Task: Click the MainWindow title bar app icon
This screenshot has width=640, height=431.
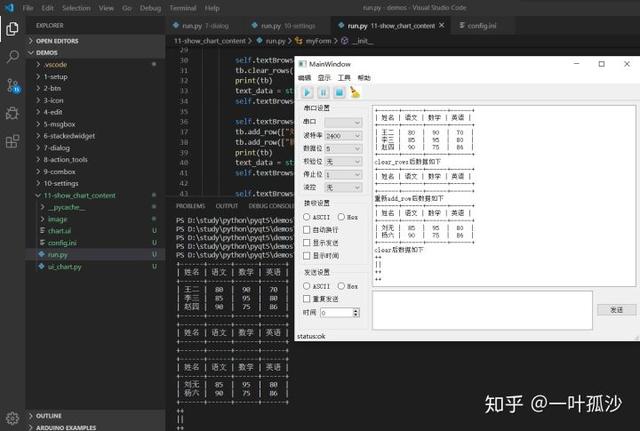Action: 302,64
